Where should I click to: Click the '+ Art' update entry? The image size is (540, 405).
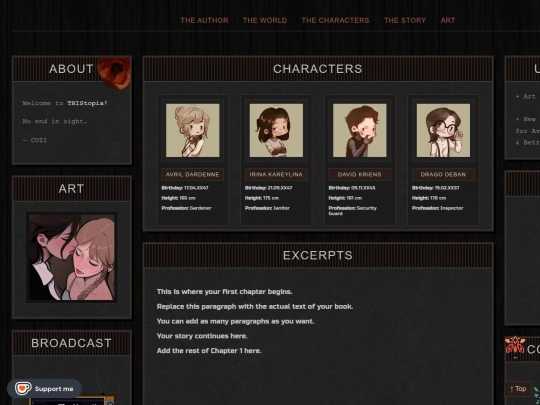526,97
